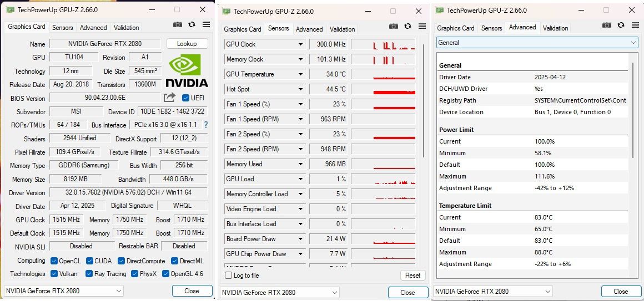Click the refresh icon in the Advanced window
The image size is (644, 301).
(621, 25)
